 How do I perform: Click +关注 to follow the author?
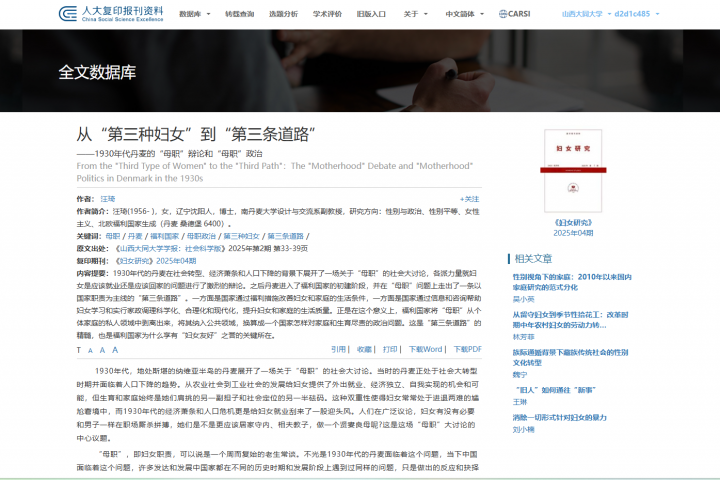[x=469, y=199]
